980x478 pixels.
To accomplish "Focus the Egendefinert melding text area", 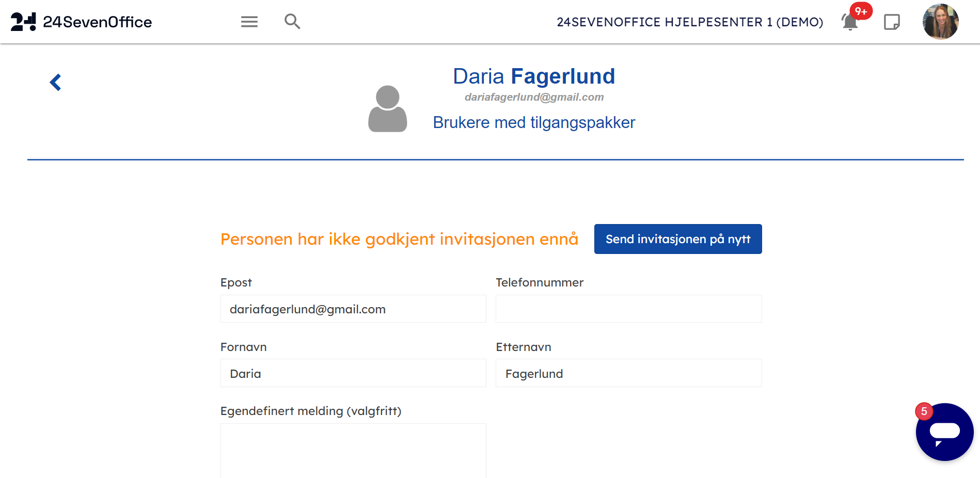I will pos(353,450).
